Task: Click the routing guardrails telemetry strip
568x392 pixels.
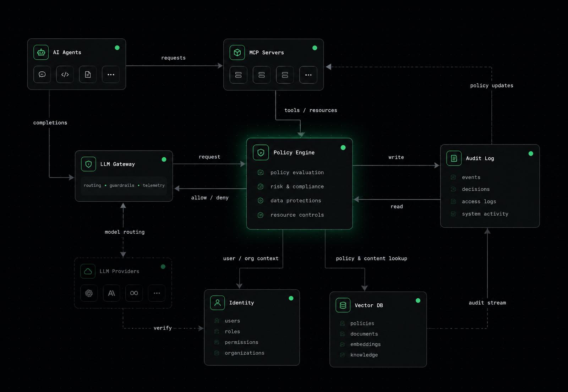Action: click(x=124, y=186)
